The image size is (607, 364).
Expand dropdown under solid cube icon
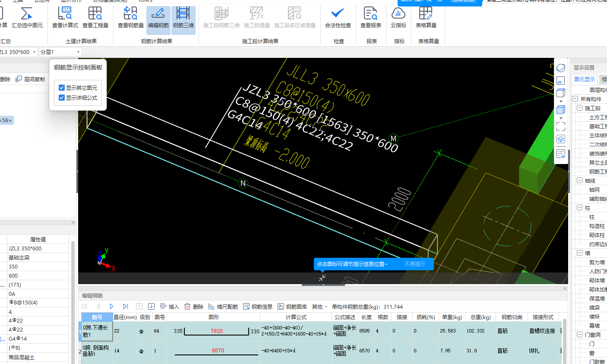pos(561,118)
